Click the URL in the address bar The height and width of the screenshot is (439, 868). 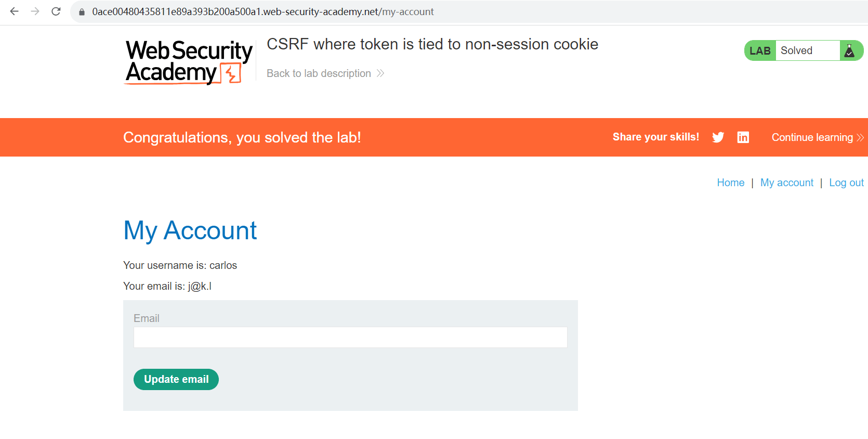(262, 12)
